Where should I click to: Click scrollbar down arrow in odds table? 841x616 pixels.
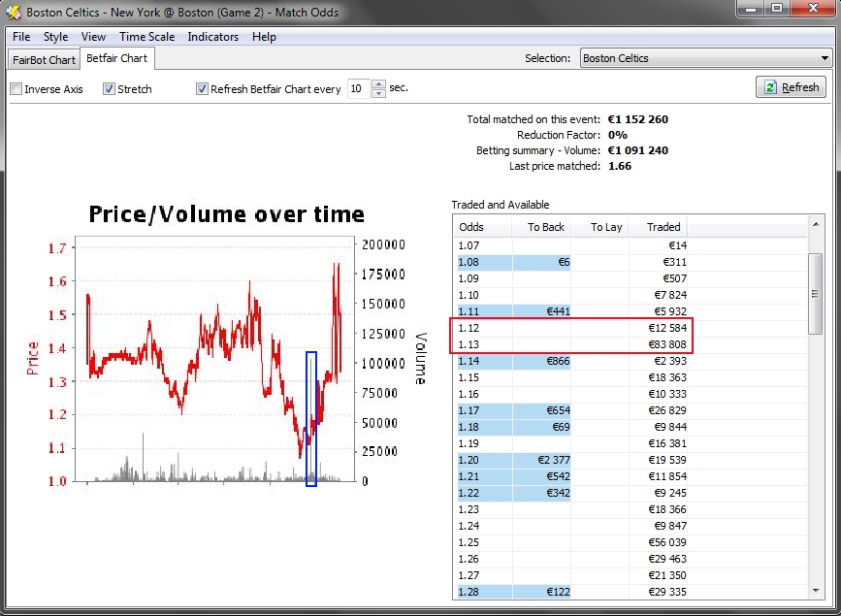816,591
